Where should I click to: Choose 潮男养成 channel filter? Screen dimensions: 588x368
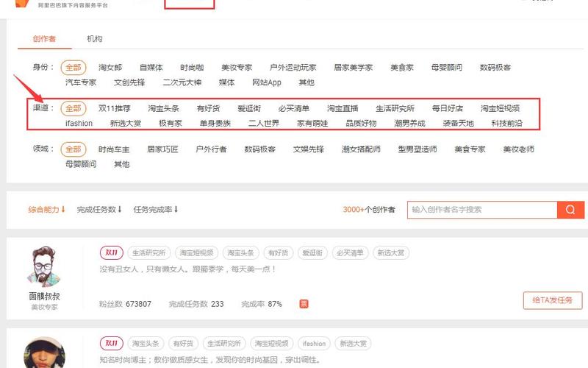pos(409,123)
